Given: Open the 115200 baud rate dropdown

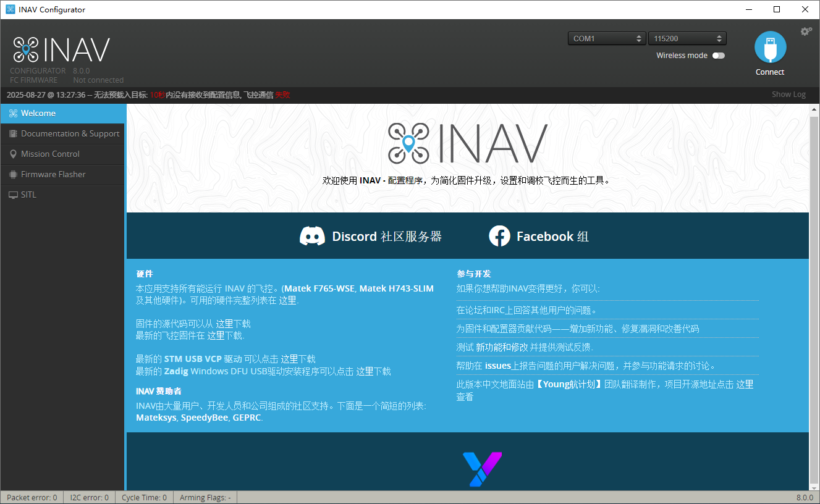Looking at the screenshot, I should 687,38.
